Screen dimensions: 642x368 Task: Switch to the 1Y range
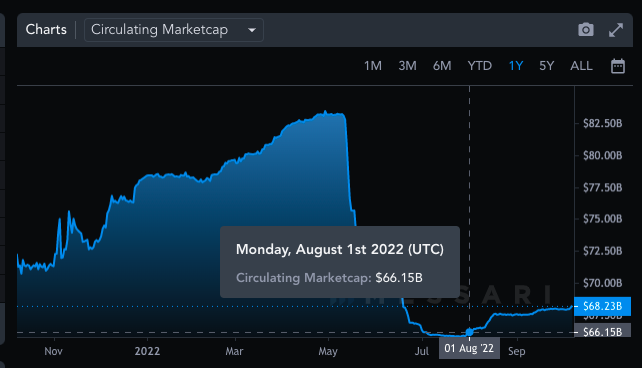(x=515, y=66)
